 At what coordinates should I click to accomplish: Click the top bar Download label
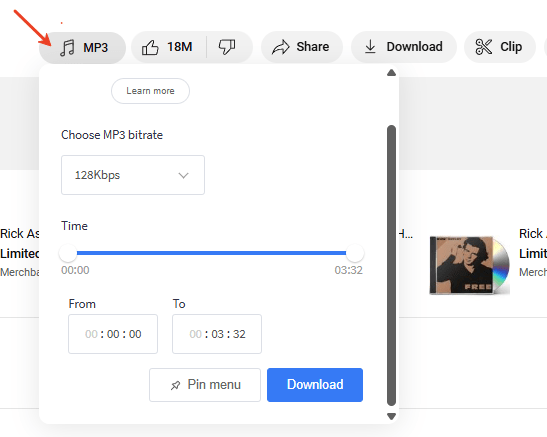(414, 47)
